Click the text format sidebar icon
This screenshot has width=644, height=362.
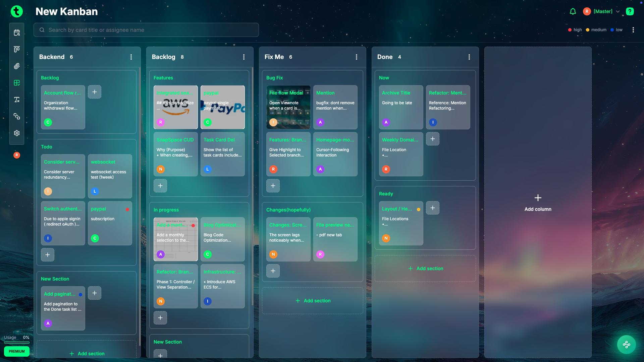[17, 100]
